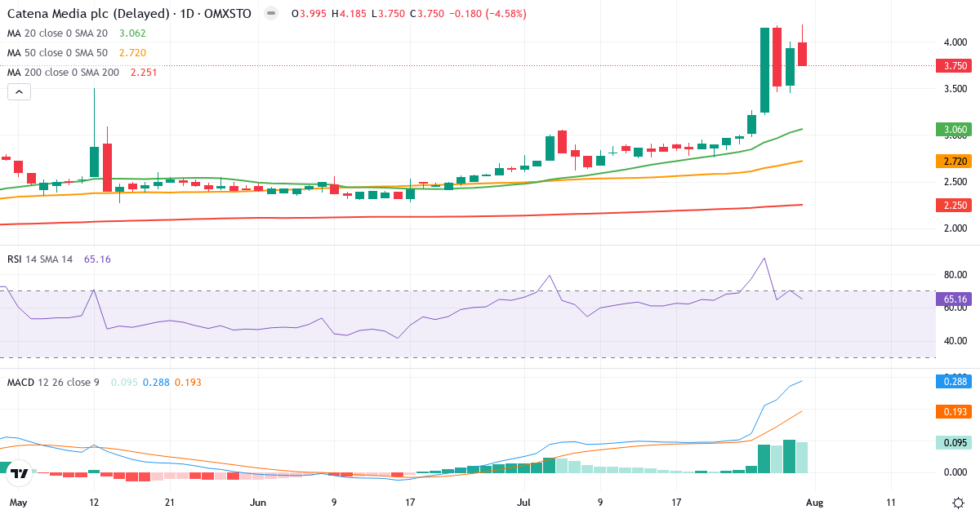980x514 pixels.
Task: Click the 0.000 MACD axis level
Action: 955,472
